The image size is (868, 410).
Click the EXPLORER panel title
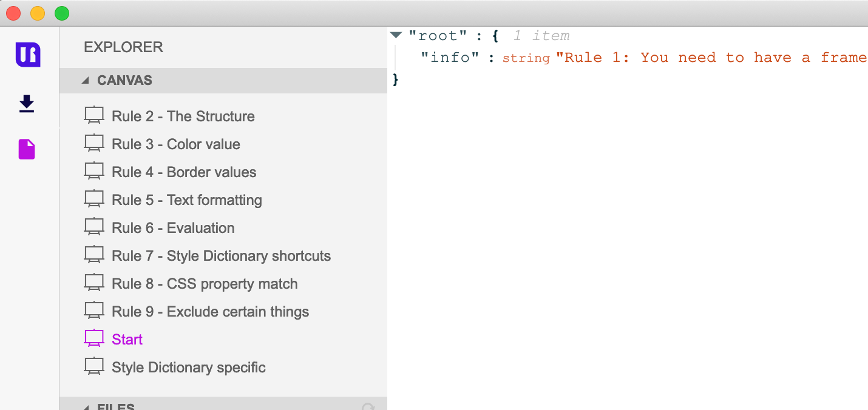tap(123, 47)
